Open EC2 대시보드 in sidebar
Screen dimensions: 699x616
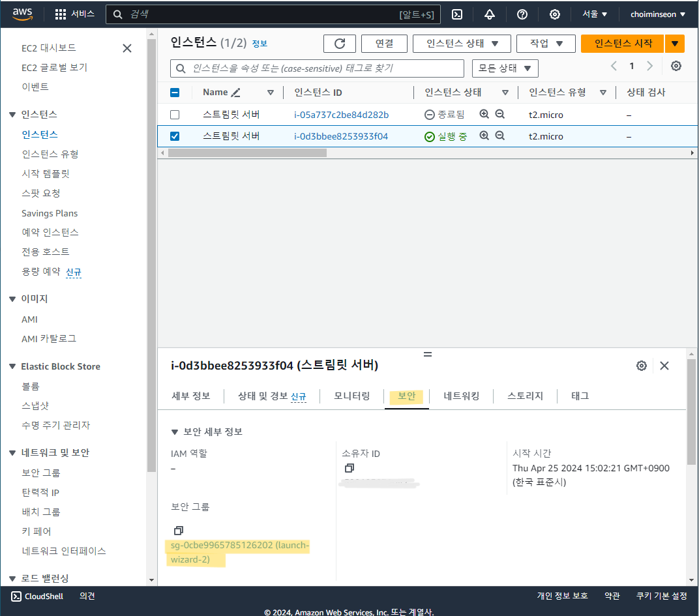pos(49,48)
